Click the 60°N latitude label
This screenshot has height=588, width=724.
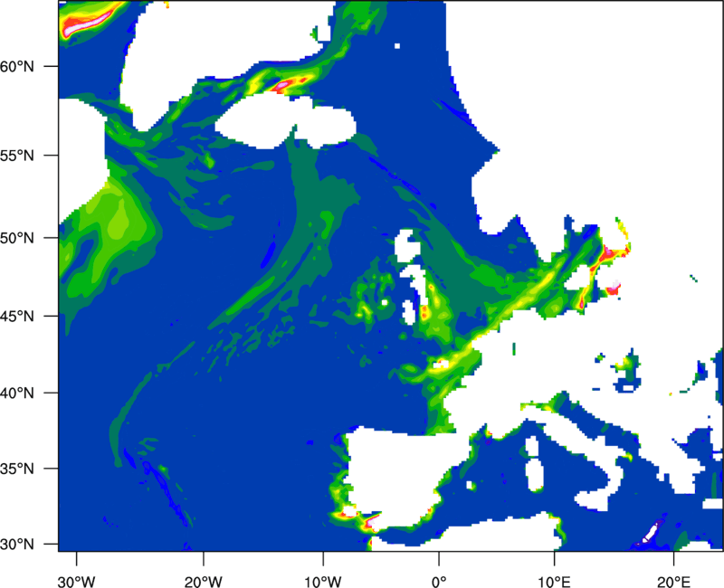(x=17, y=66)
